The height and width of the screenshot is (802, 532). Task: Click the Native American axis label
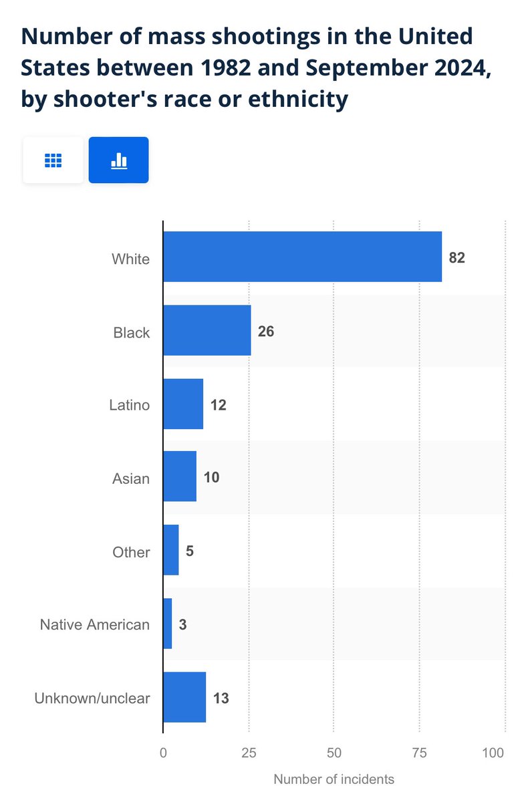pyautogui.click(x=95, y=625)
